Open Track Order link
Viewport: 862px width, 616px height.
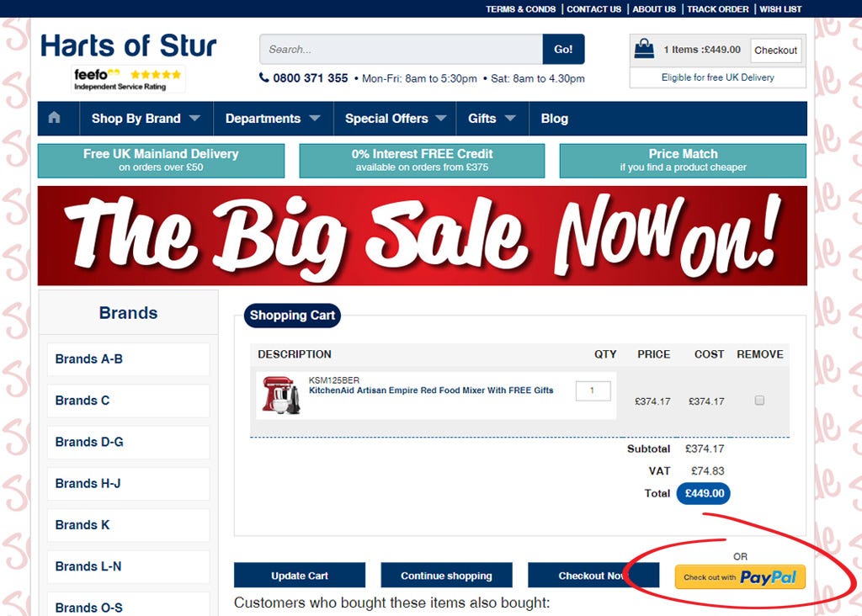pos(718,8)
